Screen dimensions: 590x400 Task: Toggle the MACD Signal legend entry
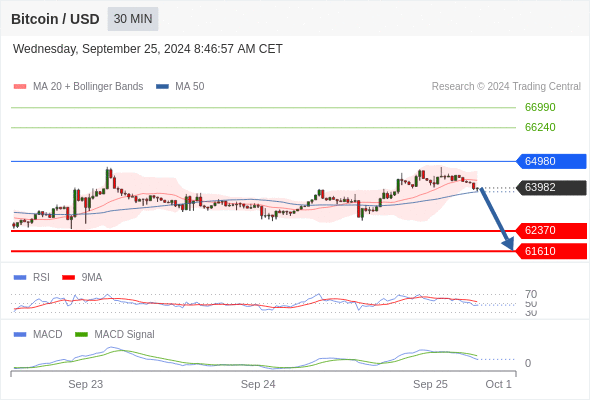point(115,334)
